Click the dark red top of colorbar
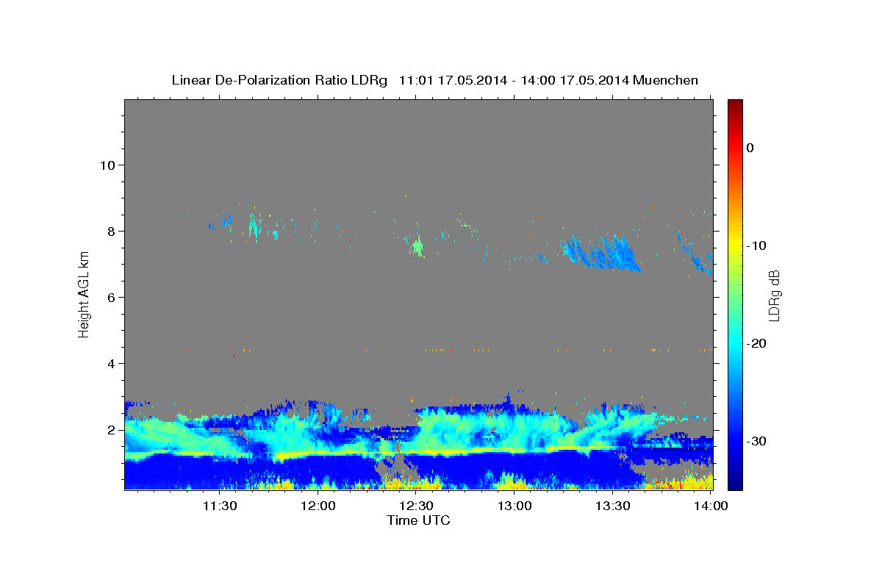Screen dimensions: 882x588 coord(735,105)
